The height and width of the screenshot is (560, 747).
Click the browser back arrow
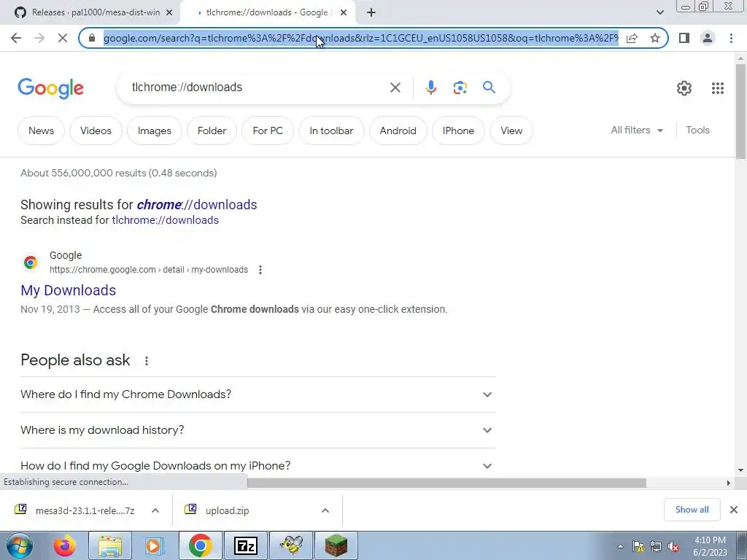click(x=16, y=38)
